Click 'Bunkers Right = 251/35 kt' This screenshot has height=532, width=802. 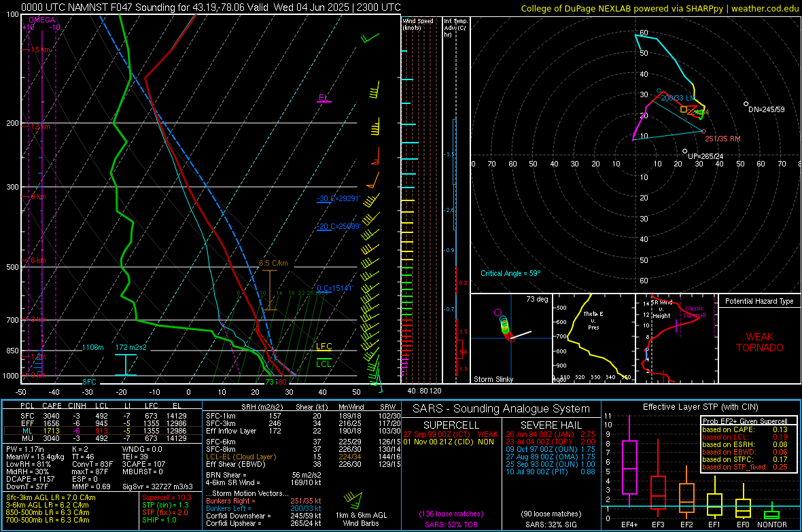coord(264,501)
